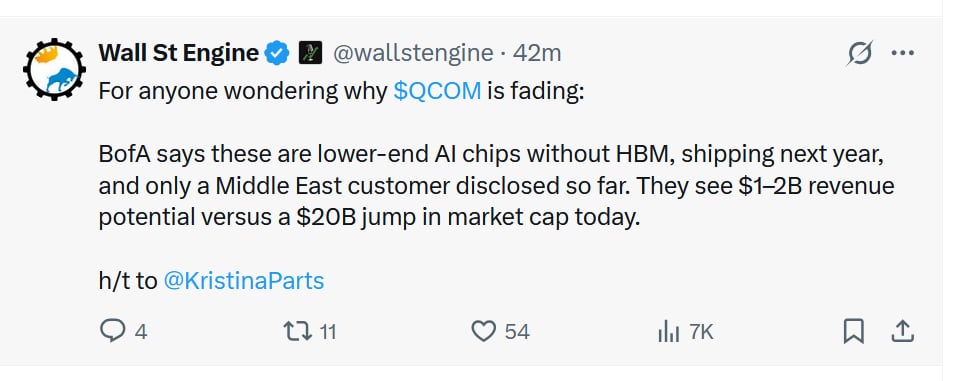
Task: Open the $QCOM cashtag link
Action: [x=437, y=91]
